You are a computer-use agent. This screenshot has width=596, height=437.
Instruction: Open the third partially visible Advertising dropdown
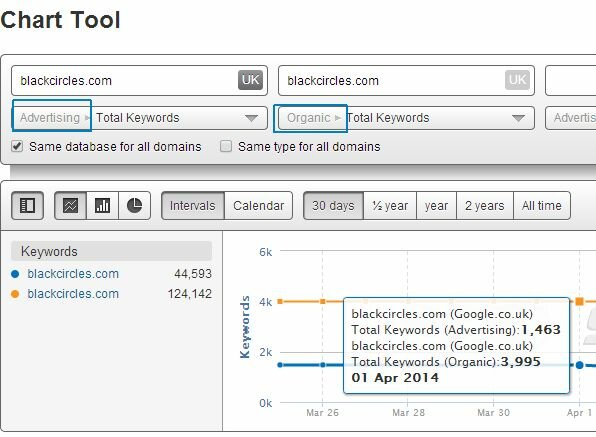click(571, 118)
